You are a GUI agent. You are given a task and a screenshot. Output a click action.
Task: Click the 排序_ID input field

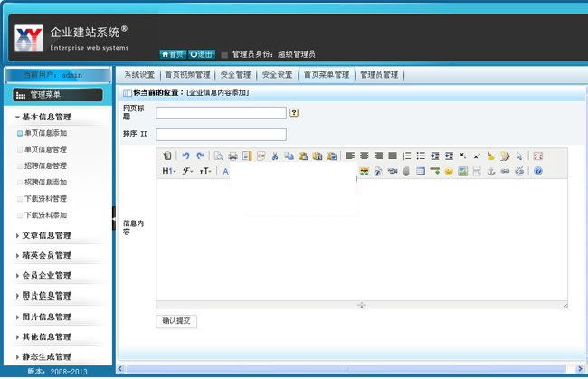pyautogui.click(x=221, y=135)
